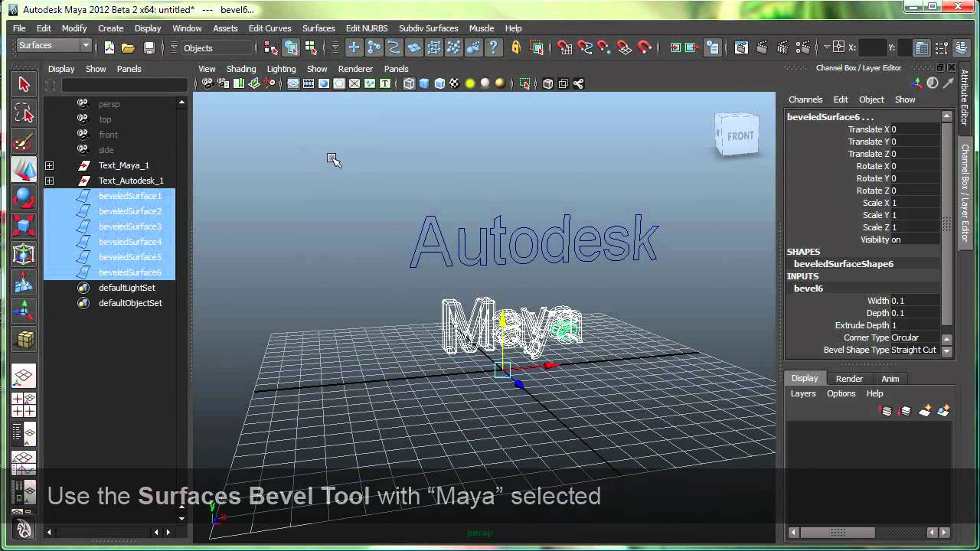980x551 pixels.
Task: Choose the Paint Selection tool
Action: point(24,141)
